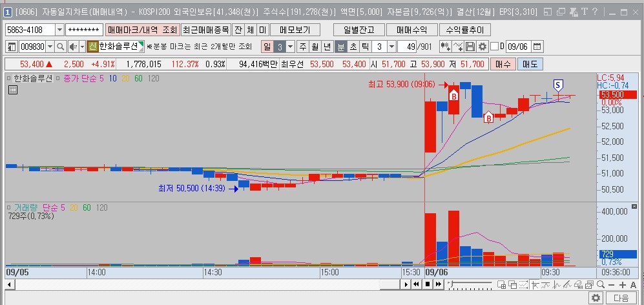The image size is (644, 305).
Task: Click the chart zoom magnifier icon
Action: [x=601, y=284]
